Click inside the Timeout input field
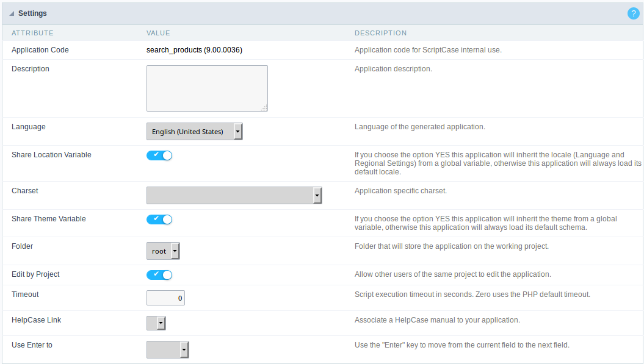This screenshot has height=364, width=644. [165, 298]
